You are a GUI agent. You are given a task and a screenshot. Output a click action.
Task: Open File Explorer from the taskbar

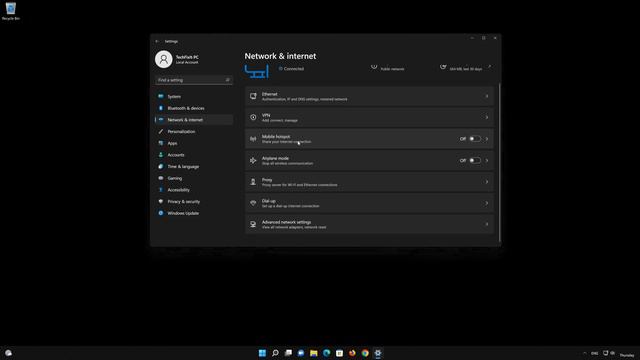[313, 353]
